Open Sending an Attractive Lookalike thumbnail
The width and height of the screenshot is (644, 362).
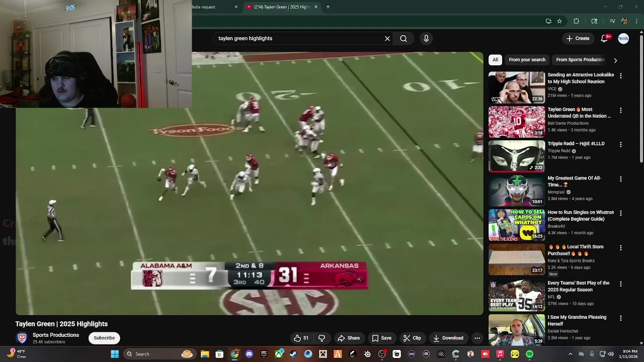pos(517,87)
